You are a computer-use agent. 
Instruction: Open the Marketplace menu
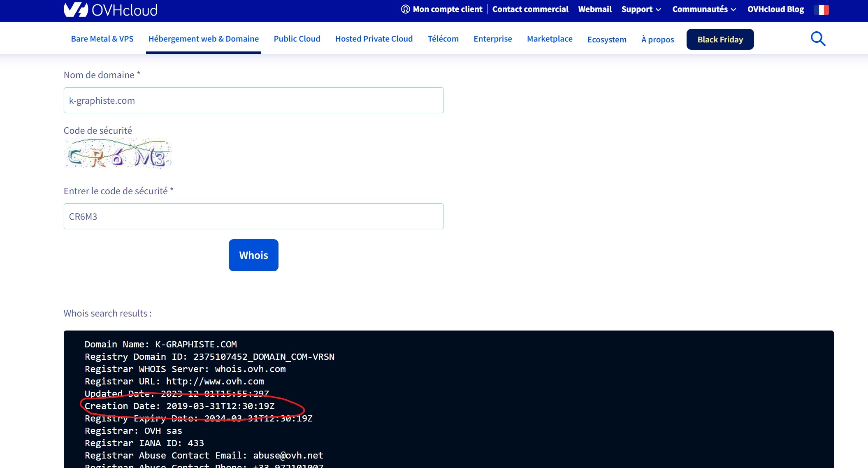click(x=550, y=39)
